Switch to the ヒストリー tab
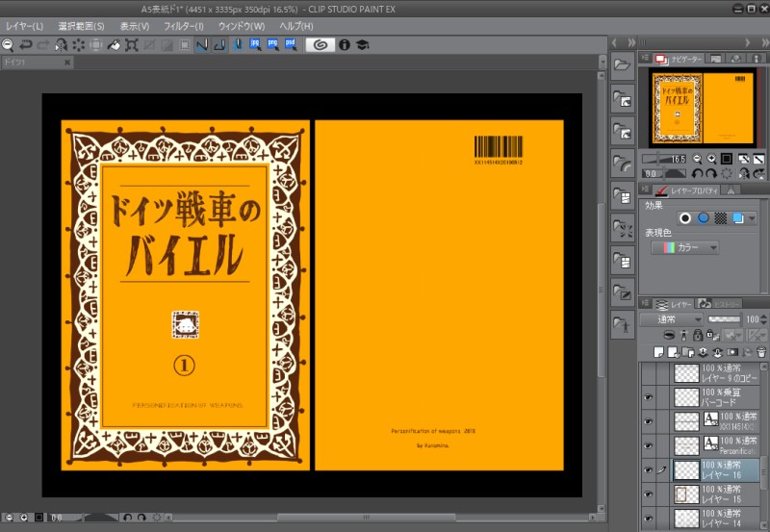 [x=720, y=304]
